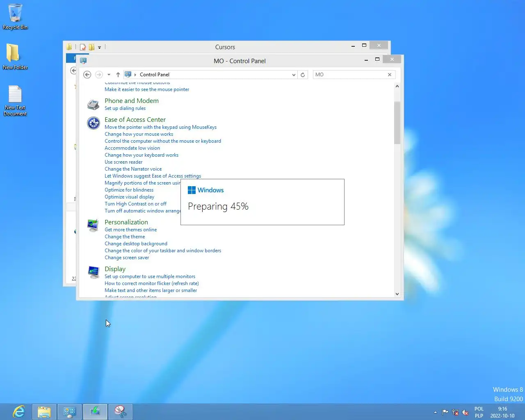Click the Control Panel title bar icon
The width and height of the screenshot is (525, 420).
pos(83,61)
